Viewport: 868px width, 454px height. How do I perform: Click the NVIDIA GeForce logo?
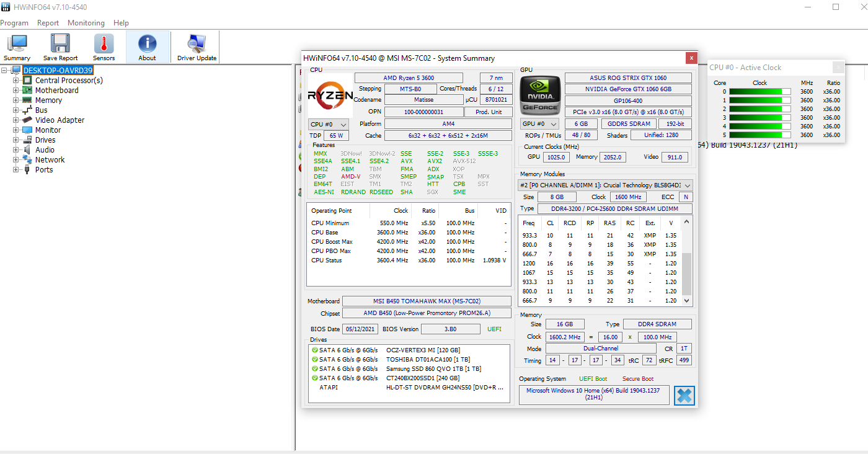(540, 95)
